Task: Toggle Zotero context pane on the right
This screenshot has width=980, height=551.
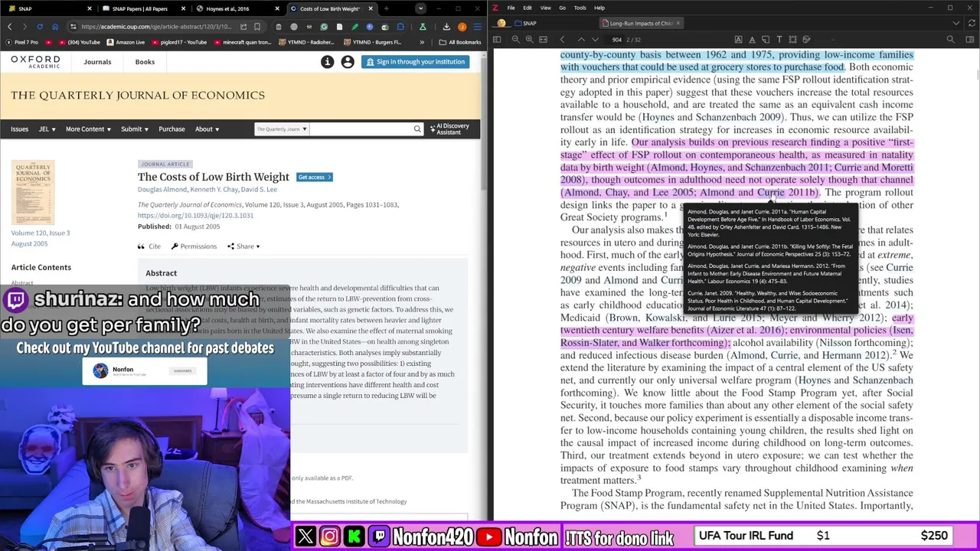Action: [970, 39]
